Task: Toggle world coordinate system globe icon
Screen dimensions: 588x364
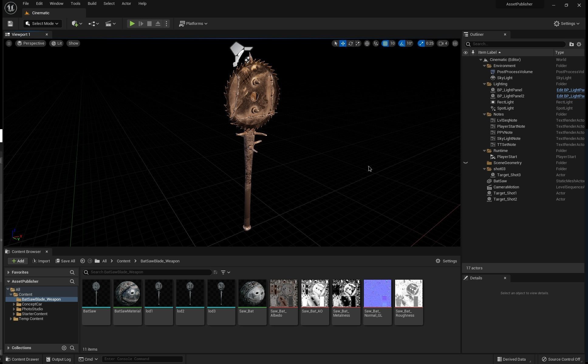Action: (x=367, y=43)
